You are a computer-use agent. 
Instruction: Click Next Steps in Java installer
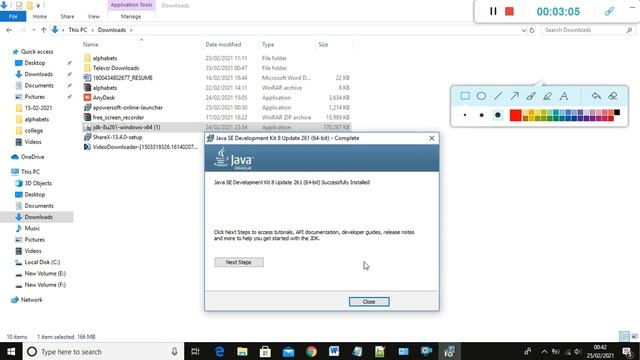[239, 262]
